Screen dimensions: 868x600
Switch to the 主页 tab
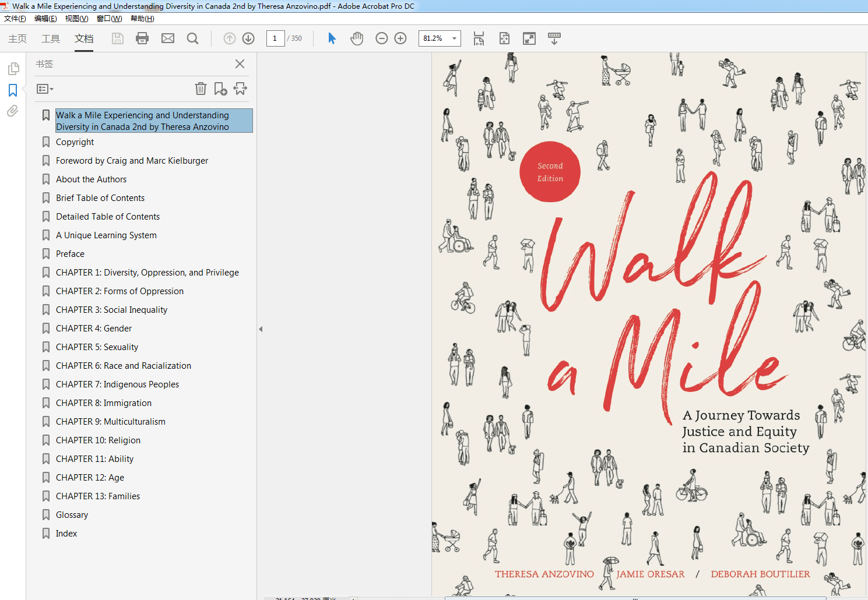17,38
